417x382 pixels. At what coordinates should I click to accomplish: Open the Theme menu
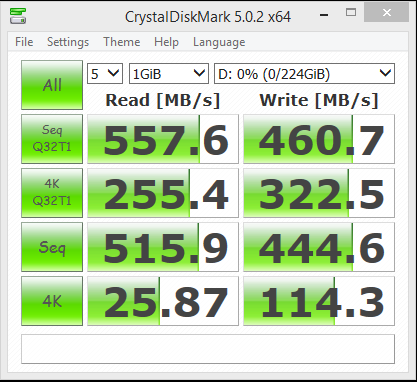122,42
